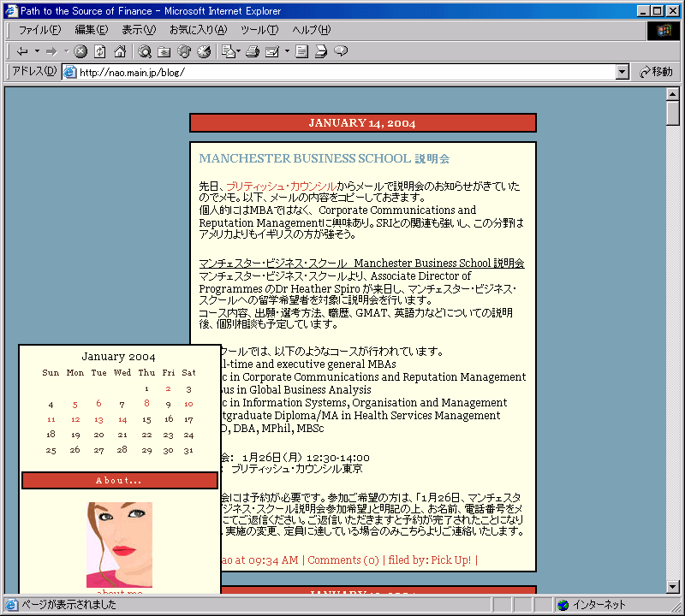The height and width of the screenshot is (616, 685).
Task: Open the お気に入り(A) menu
Action: [199, 30]
